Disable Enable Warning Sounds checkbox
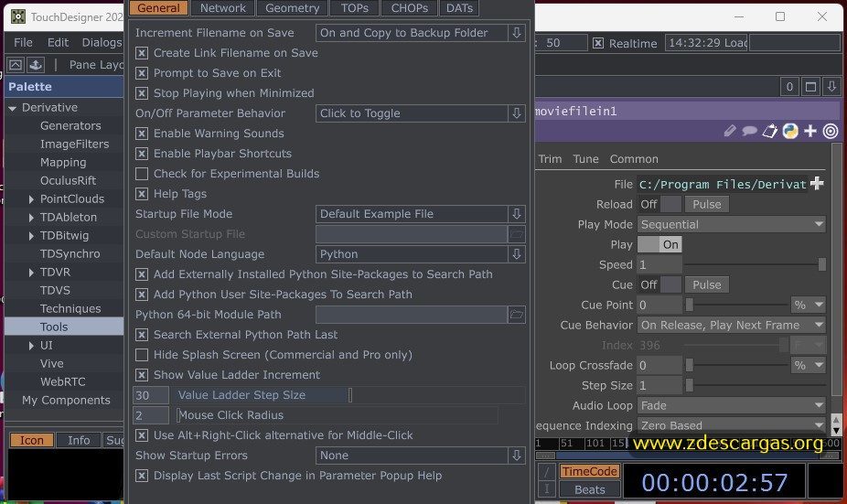This screenshot has height=504, width=847. 142,134
